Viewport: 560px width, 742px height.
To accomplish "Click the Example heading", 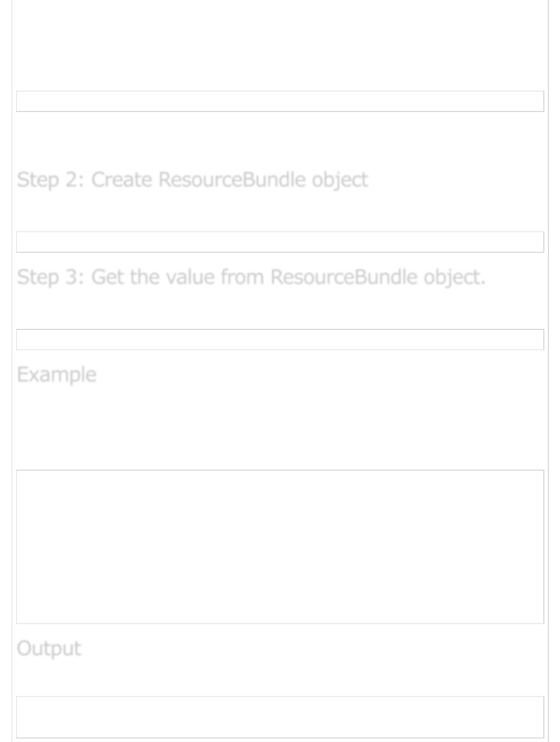I will click(57, 375).
